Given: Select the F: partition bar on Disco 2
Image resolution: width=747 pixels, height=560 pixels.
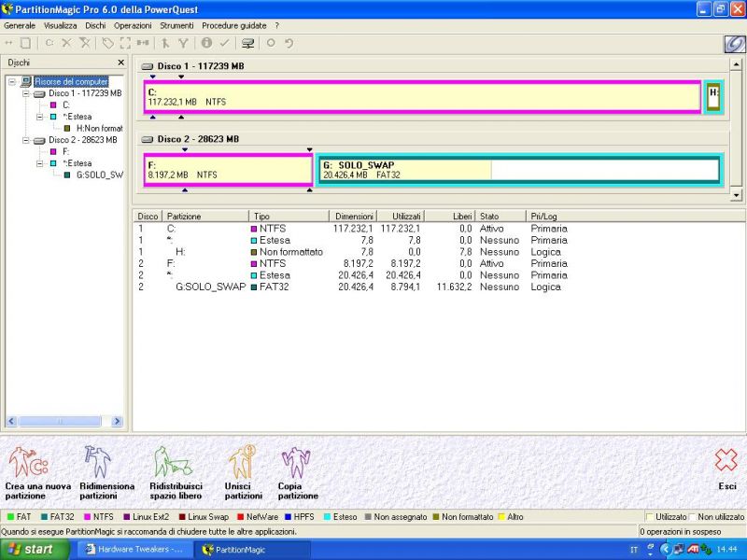Looking at the screenshot, I should pos(228,170).
